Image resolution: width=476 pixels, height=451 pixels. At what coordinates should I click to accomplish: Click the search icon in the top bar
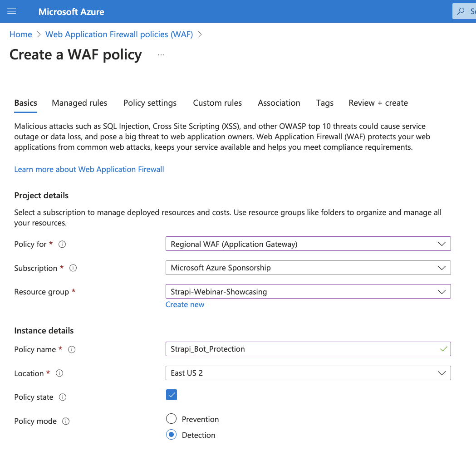pos(461,11)
